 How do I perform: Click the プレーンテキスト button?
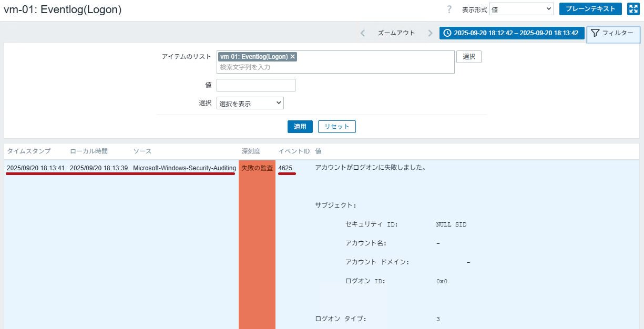pos(590,9)
